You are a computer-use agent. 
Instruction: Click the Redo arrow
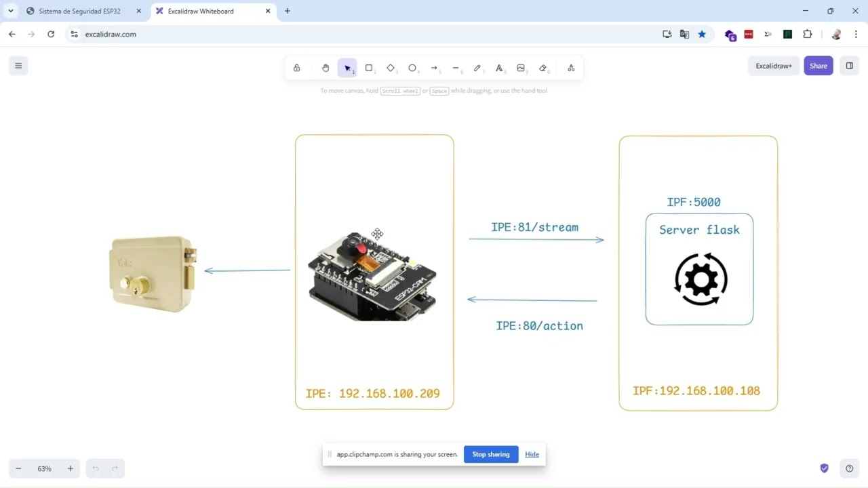point(115,468)
